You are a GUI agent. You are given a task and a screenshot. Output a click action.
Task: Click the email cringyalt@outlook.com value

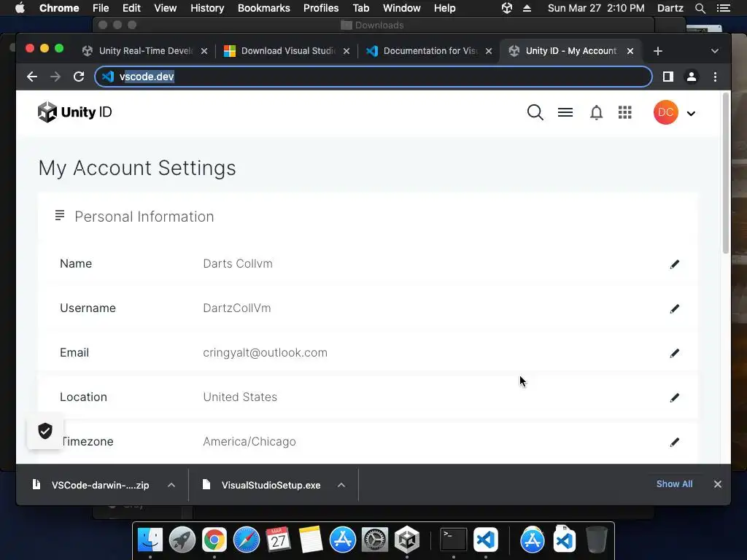point(265,353)
